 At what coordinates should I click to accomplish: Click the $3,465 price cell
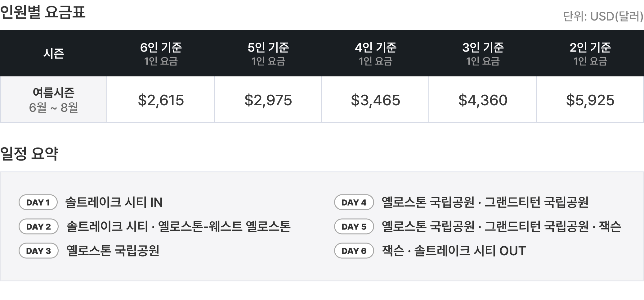pyautogui.click(x=375, y=100)
